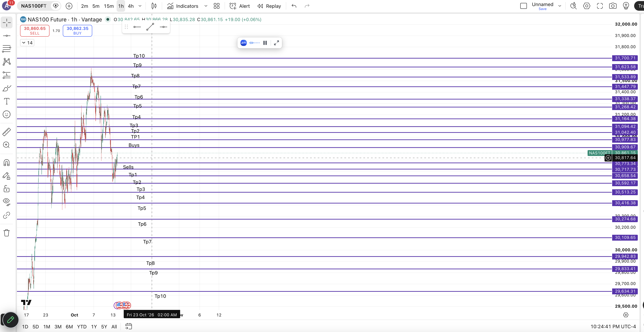Take a chart snapshot with camera icon

coord(613,6)
